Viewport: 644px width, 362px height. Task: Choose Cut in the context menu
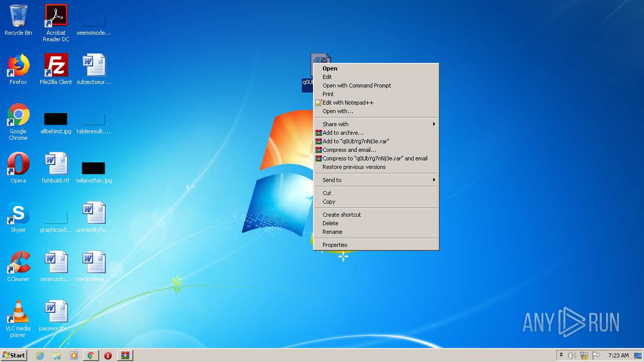pyautogui.click(x=376, y=193)
